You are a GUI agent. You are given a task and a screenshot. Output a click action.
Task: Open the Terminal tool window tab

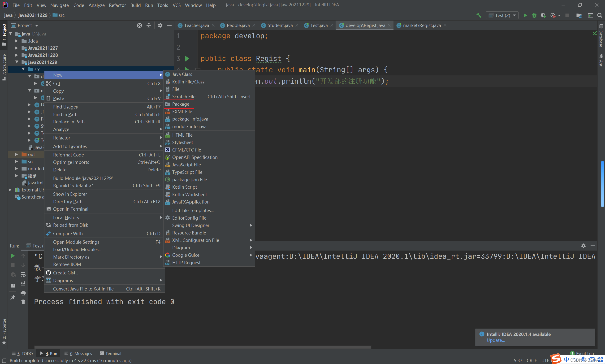pos(111,353)
